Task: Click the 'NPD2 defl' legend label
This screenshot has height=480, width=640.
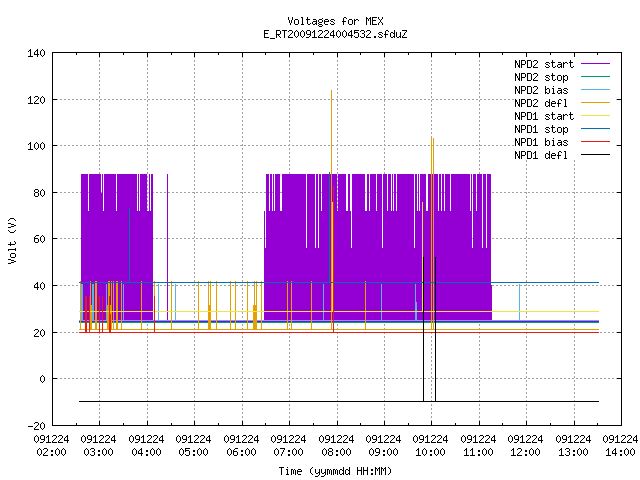Action: (x=541, y=103)
